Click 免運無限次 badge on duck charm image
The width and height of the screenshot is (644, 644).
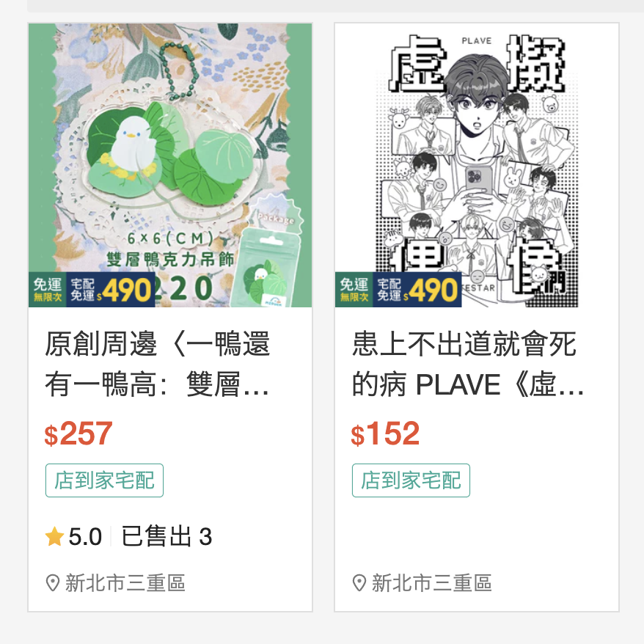click(x=48, y=290)
